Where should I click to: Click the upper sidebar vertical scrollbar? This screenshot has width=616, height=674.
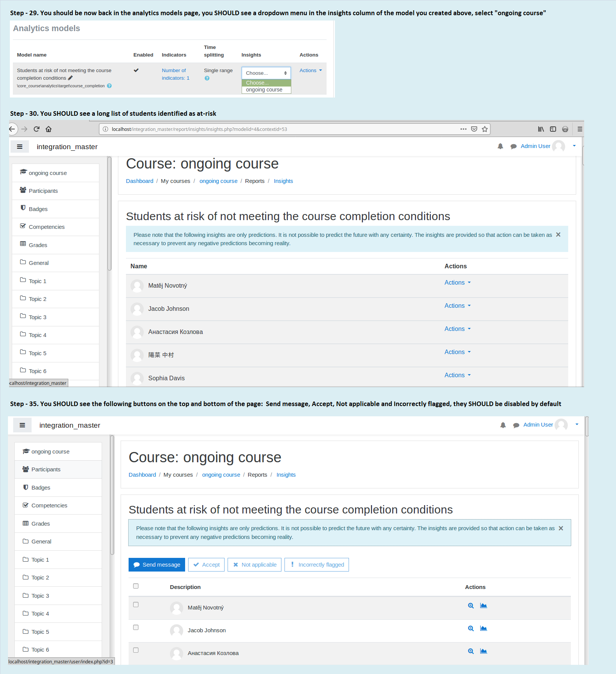coord(110,214)
